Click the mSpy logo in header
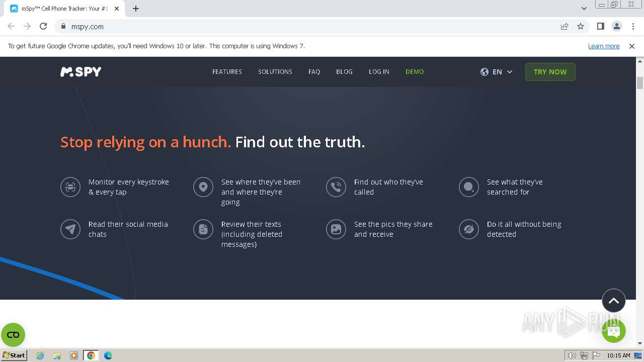This screenshot has height=362, width=644. tap(80, 71)
